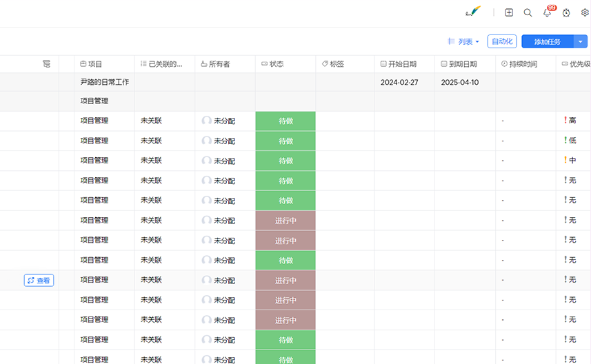Open the arrow dropdown beside 添加任务

581,41
